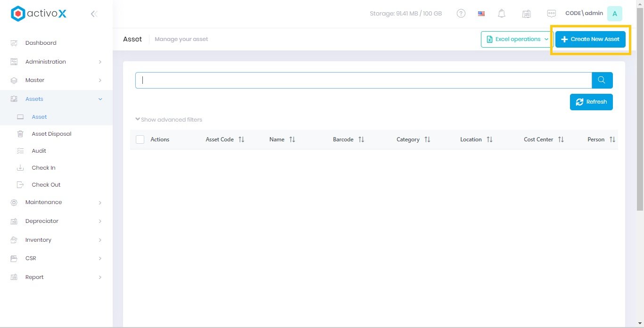Open the Excel operations dropdown
644x328 pixels.
pyautogui.click(x=517, y=39)
